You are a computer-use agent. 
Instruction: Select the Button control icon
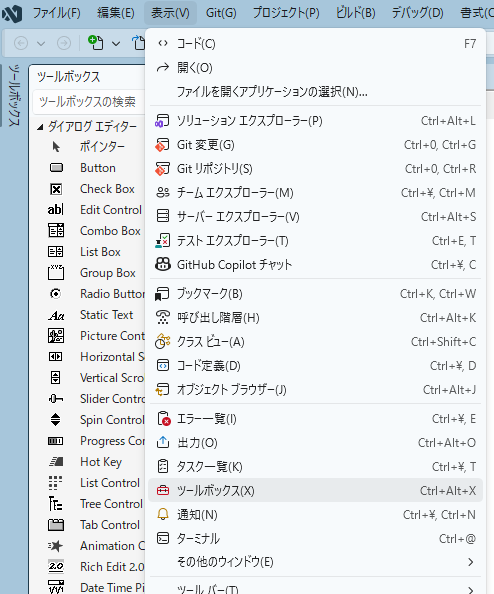click(x=56, y=168)
